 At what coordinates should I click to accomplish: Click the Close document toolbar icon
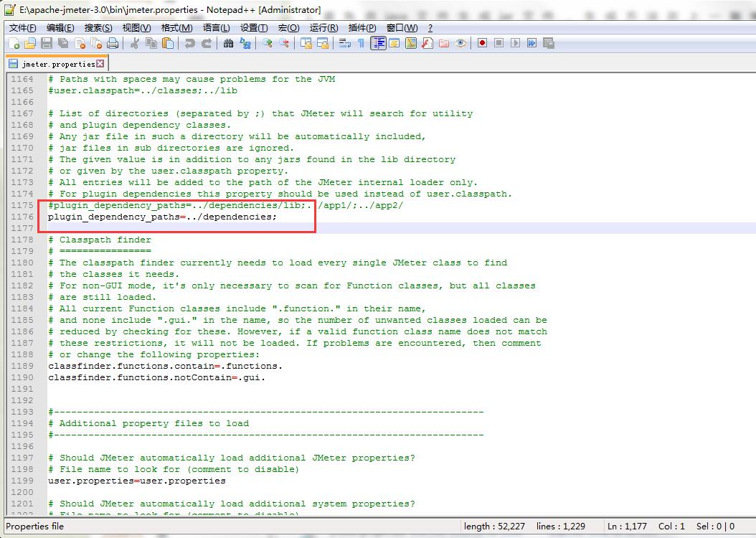(x=80, y=43)
